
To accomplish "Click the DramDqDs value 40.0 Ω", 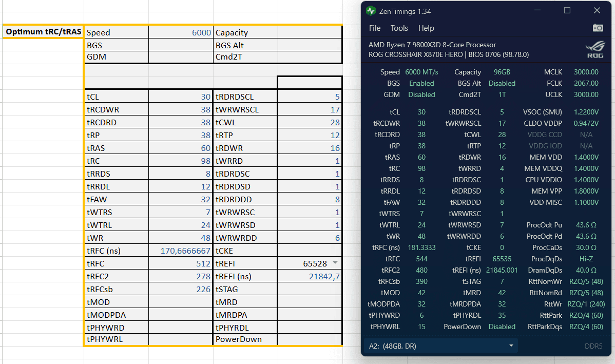I will pos(586,270).
